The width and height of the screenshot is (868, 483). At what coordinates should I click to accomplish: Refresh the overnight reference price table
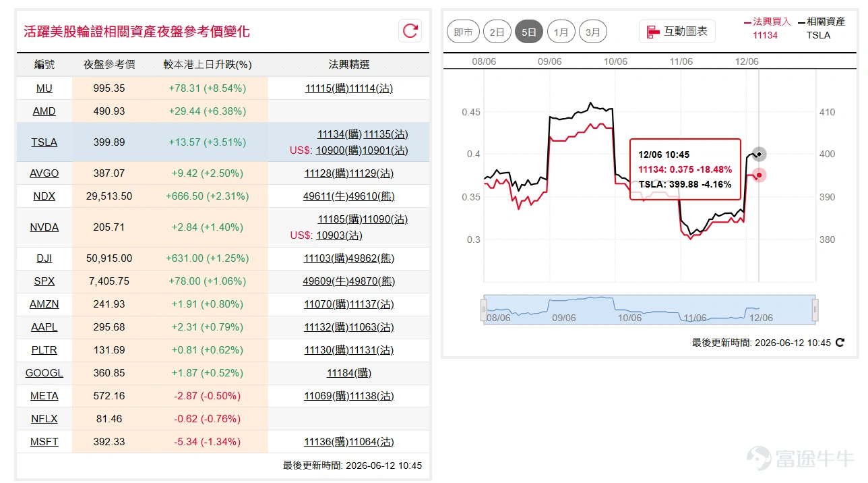(x=410, y=30)
